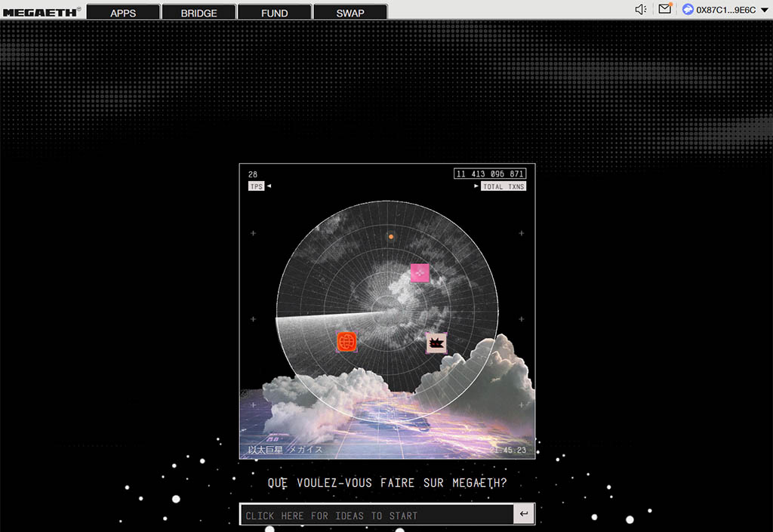
Task: Click the arrow beside TOTAL TXNS
Action: 476,186
